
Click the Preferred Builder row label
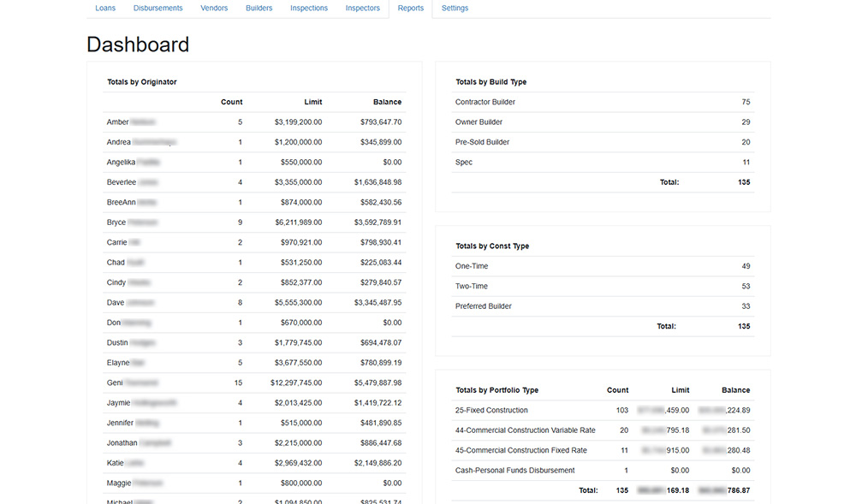coord(483,306)
